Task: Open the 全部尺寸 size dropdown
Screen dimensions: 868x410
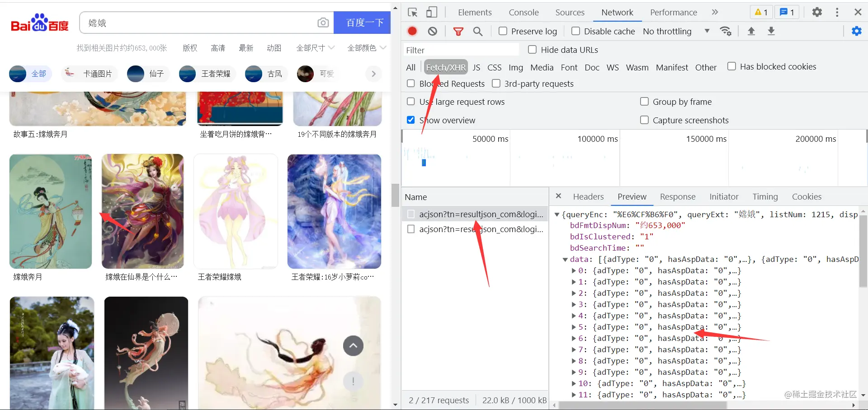Action: [x=315, y=48]
